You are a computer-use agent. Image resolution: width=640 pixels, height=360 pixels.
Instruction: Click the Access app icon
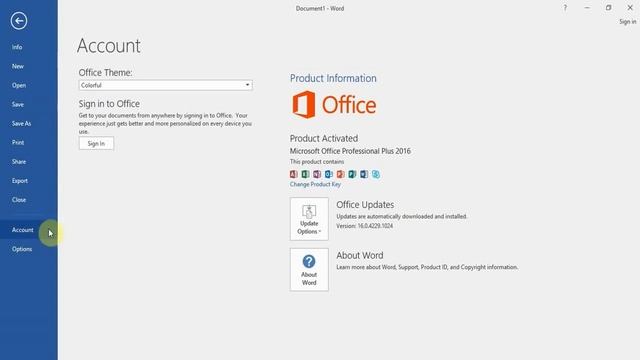click(293, 174)
